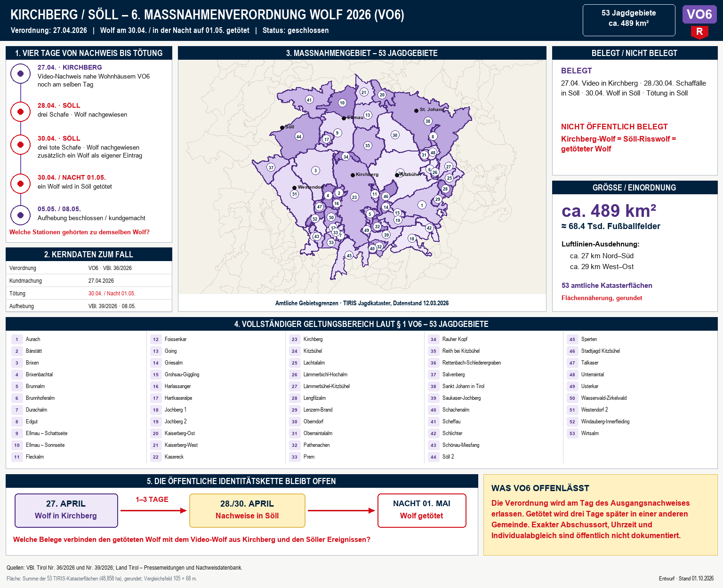Click map marker number 35 on the map

tap(368, 145)
